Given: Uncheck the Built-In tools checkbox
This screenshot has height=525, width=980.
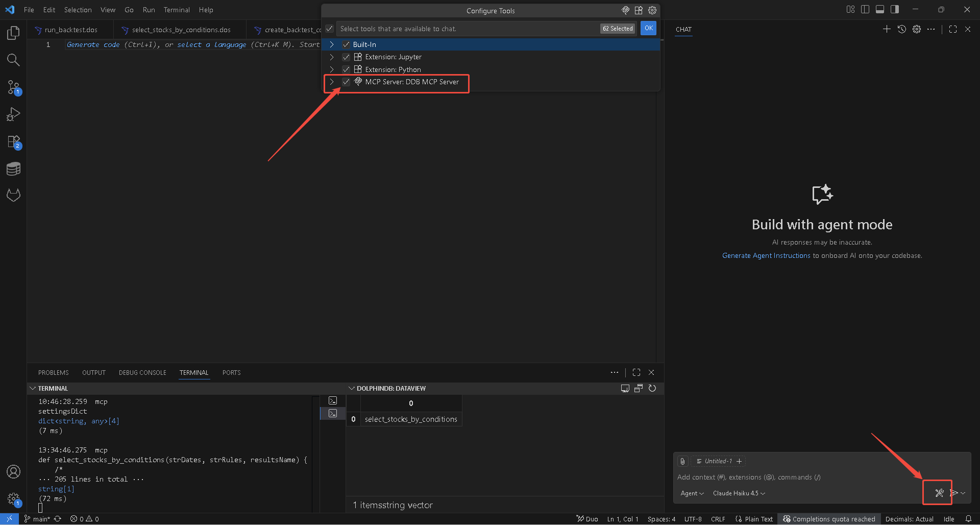Looking at the screenshot, I should coord(346,44).
